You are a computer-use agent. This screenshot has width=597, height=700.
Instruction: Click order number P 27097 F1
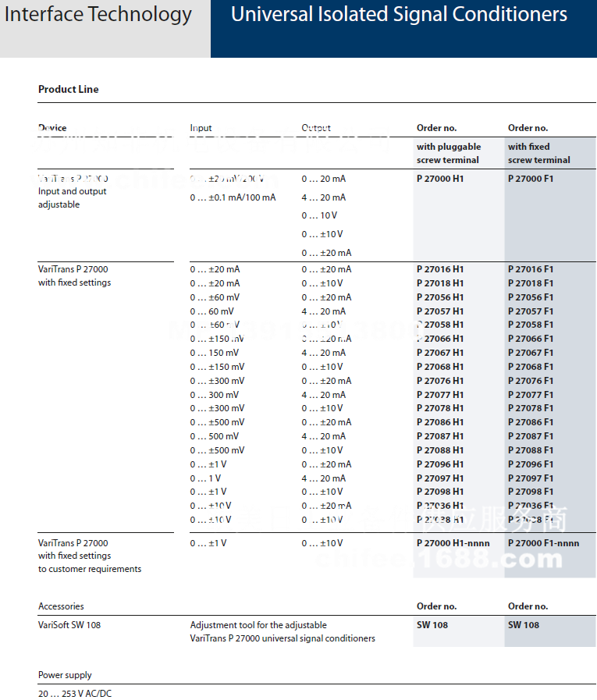point(531,478)
